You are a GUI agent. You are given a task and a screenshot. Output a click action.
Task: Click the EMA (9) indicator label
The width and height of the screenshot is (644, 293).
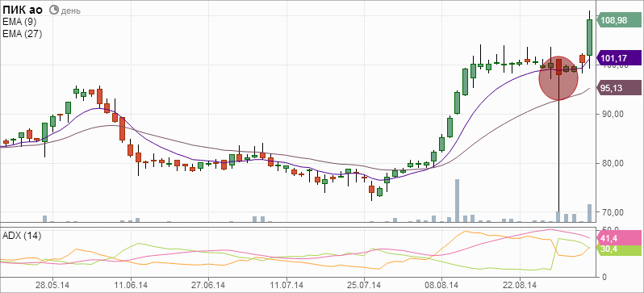pos(19,22)
